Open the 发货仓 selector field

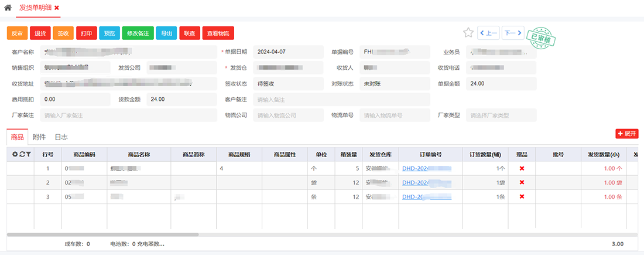288,67
